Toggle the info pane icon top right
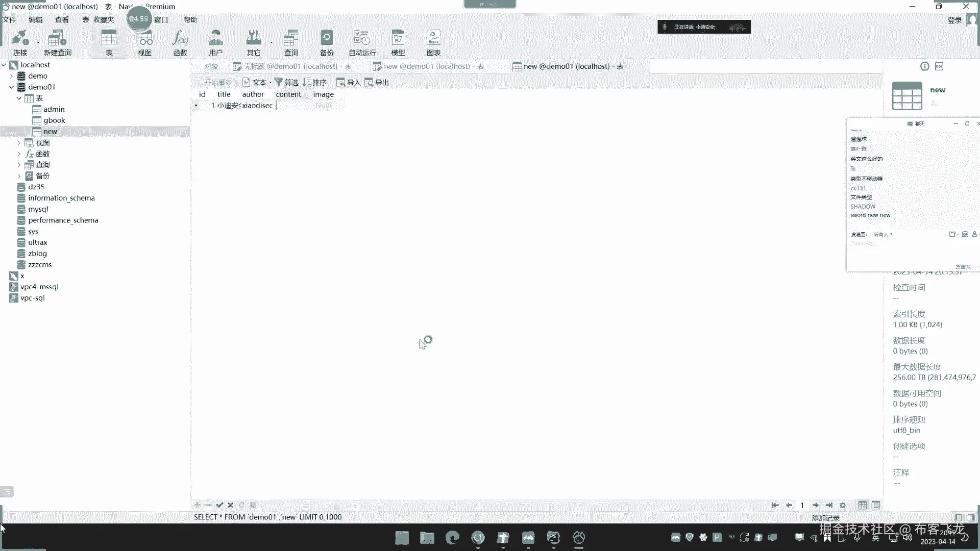 (x=924, y=66)
